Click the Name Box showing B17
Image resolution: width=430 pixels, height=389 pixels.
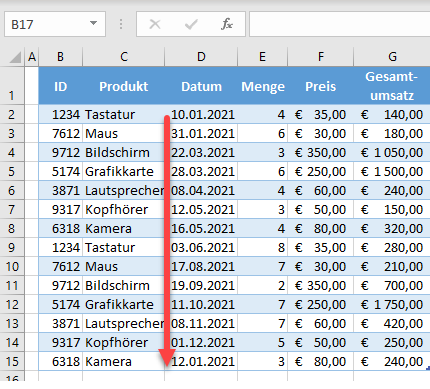click(x=55, y=24)
